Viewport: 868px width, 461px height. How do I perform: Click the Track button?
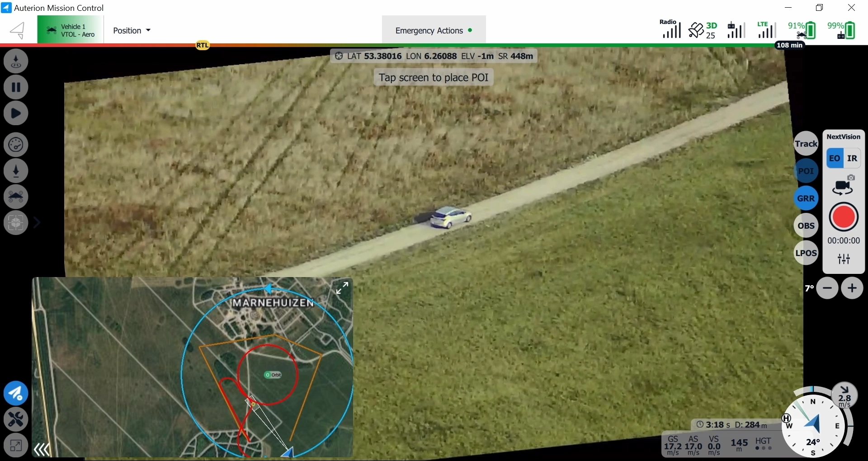tap(806, 144)
